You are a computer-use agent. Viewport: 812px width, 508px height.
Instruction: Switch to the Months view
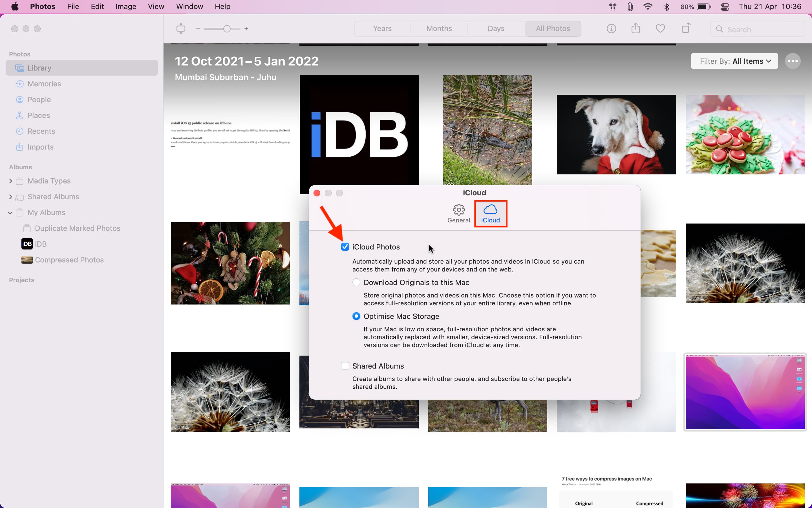coord(439,29)
